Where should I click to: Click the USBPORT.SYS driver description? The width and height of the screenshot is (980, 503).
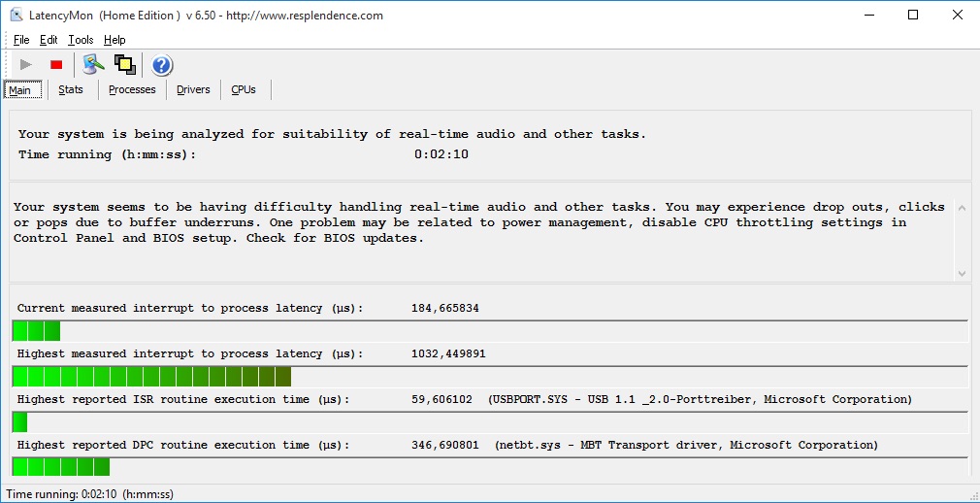pyautogui.click(x=700, y=400)
